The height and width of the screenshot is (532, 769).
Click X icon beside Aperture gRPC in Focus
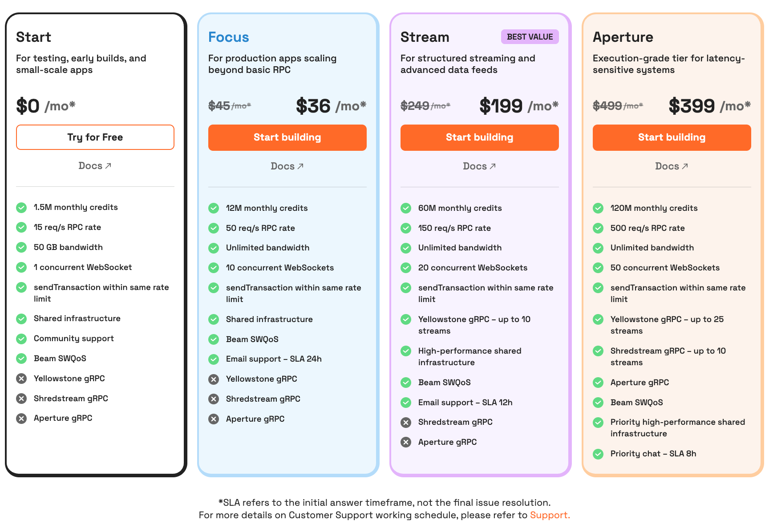pos(214,419)
